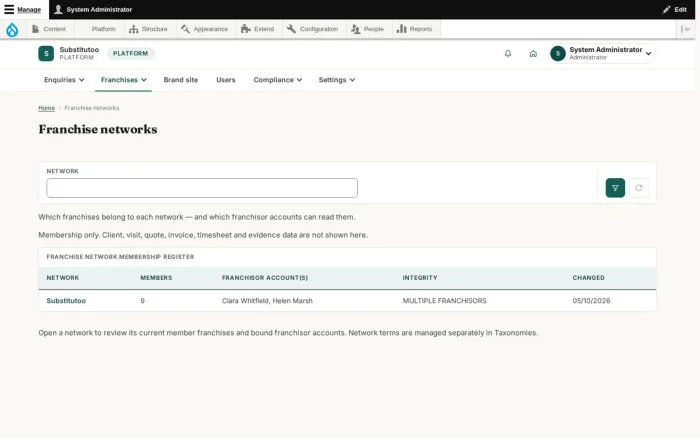Click the Drupal drop logo icon
The width and height of the screenshot is (700, 438).
coord(12,29)
